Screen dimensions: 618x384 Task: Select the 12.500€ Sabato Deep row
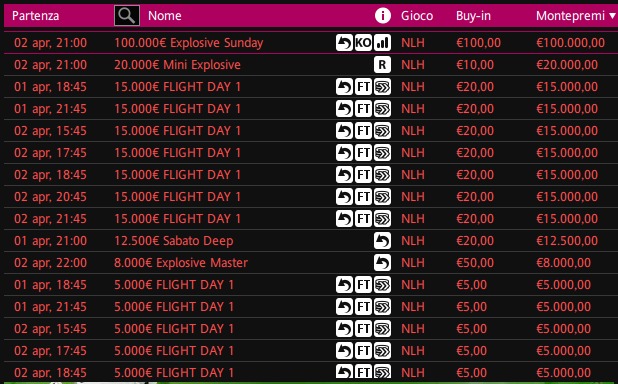[311, 240]
